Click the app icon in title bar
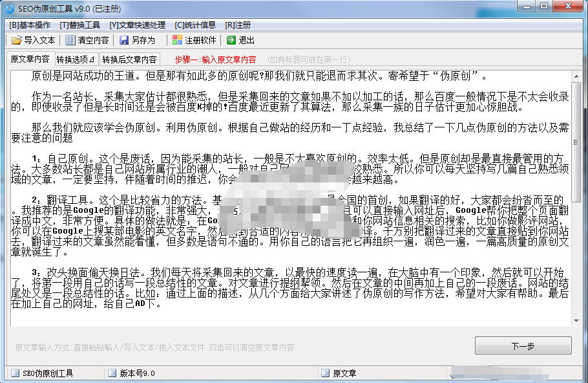The height and width of the screenshot is (383, 588). 10,8
